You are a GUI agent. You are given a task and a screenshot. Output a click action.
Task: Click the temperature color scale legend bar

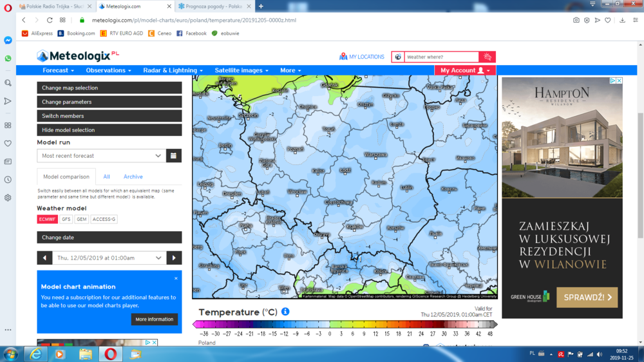345,324
